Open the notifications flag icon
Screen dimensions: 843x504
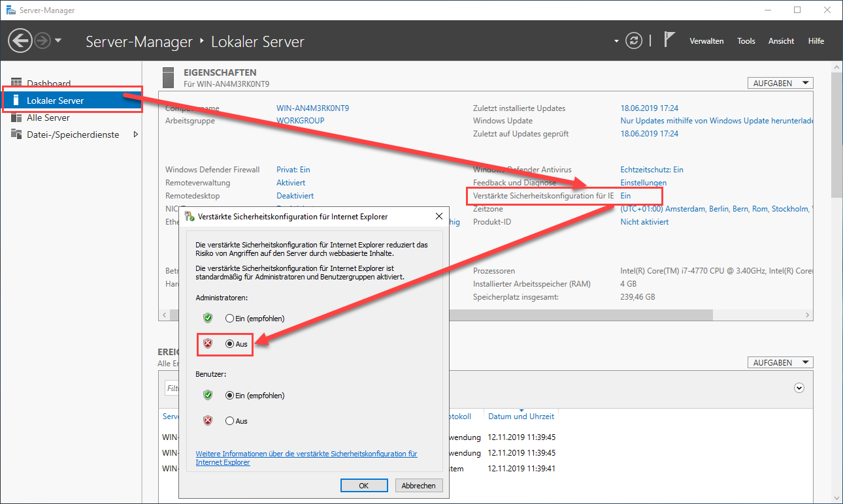[x=669, y=40]
